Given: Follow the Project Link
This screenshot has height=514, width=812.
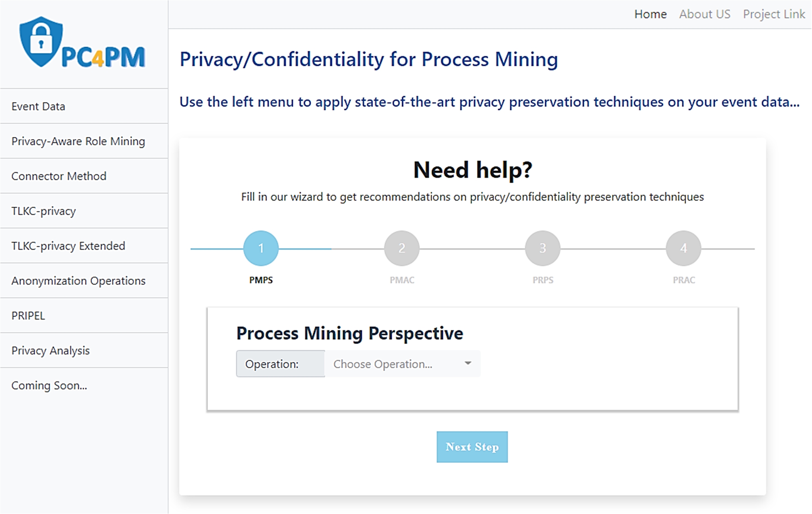Looking at the screenshot, I should [x=774, y=14].
